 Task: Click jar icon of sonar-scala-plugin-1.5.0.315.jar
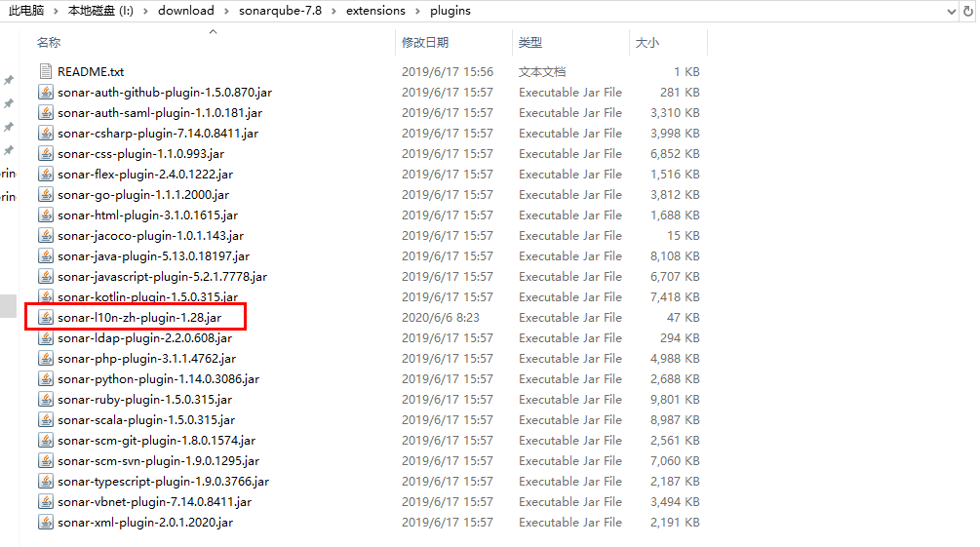[x=46, y=420]
